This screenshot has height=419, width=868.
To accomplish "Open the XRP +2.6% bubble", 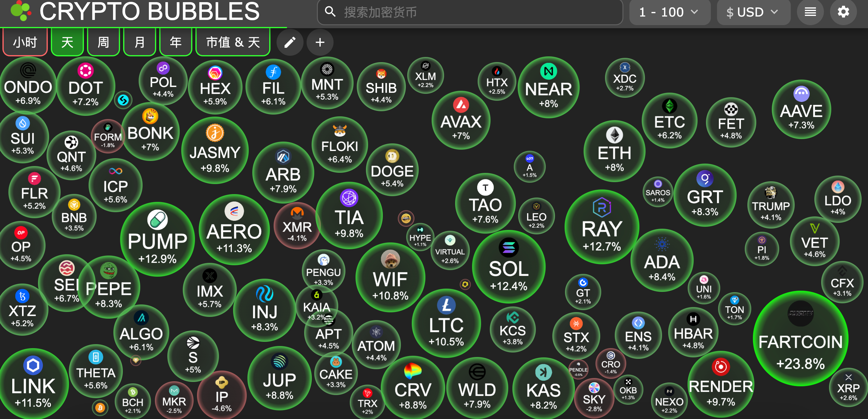I will [848, 387].
